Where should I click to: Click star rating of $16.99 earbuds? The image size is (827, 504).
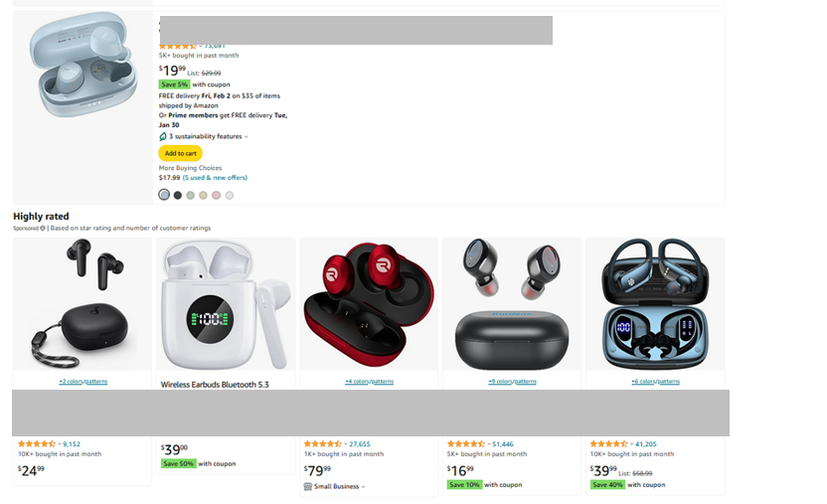[x=466, y=444]
